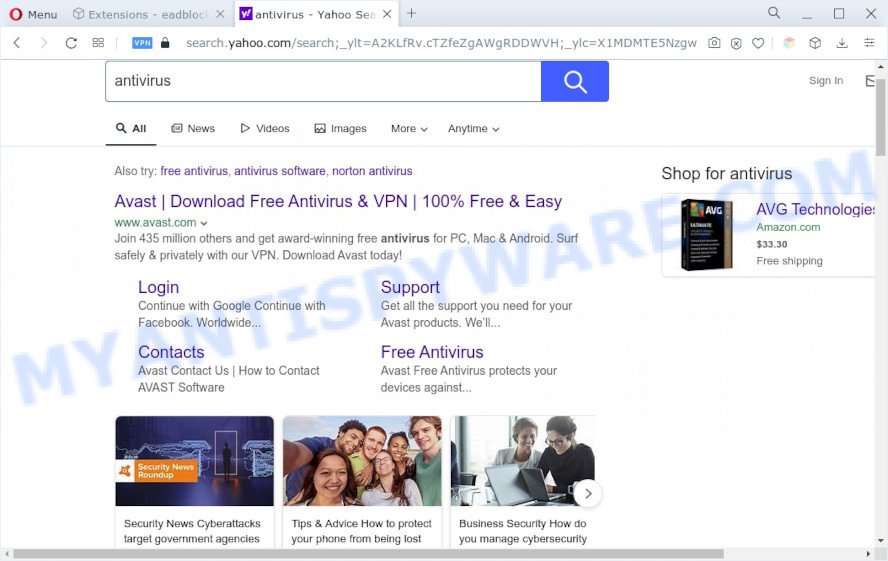888x561 pixels.
Task: Open the Avast Contacts sitelink
Action: (x=171, y=352)
